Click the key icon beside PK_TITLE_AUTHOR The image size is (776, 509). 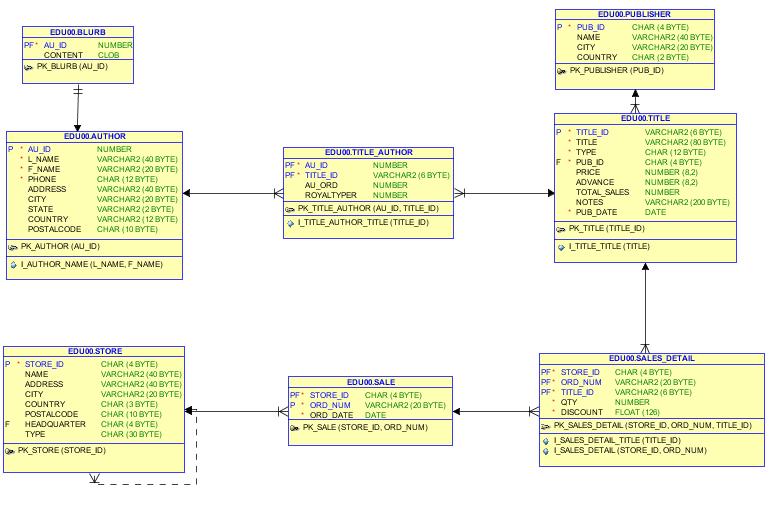tap(290, 209)
